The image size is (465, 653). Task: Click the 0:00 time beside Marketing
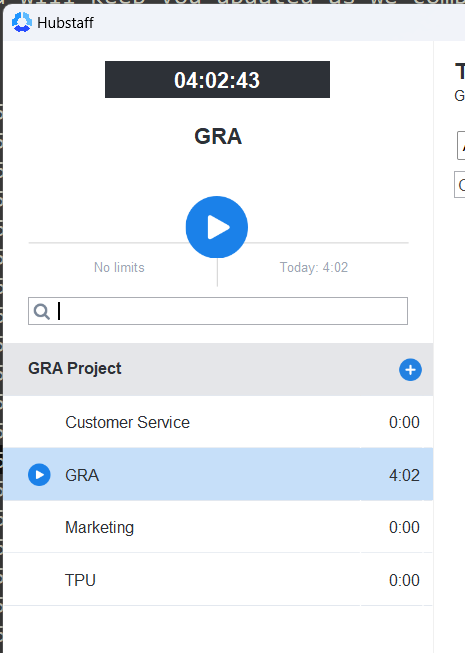[x=404, y=527]
